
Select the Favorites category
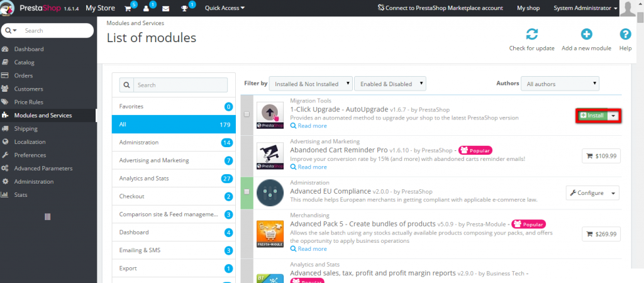click(174, 106)
